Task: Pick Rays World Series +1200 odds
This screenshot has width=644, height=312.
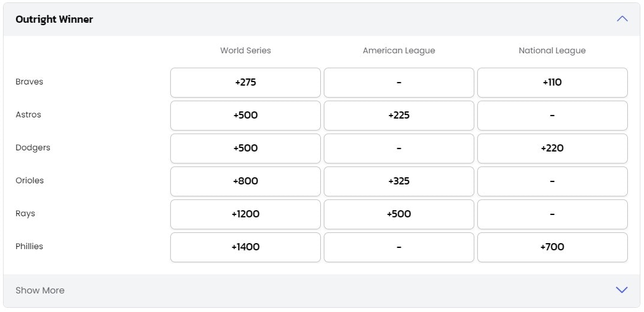Action: coord(246,214)
